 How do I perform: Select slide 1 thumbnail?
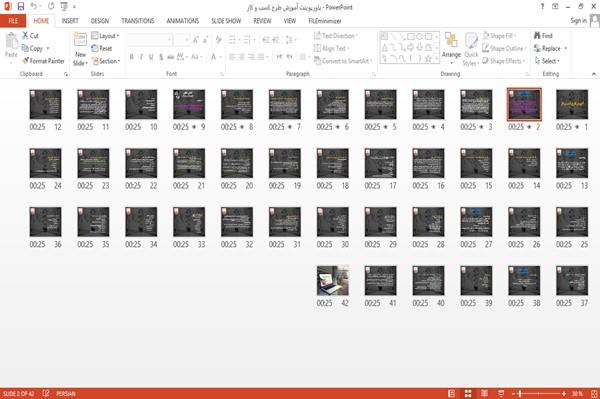(x=572, y=104)
